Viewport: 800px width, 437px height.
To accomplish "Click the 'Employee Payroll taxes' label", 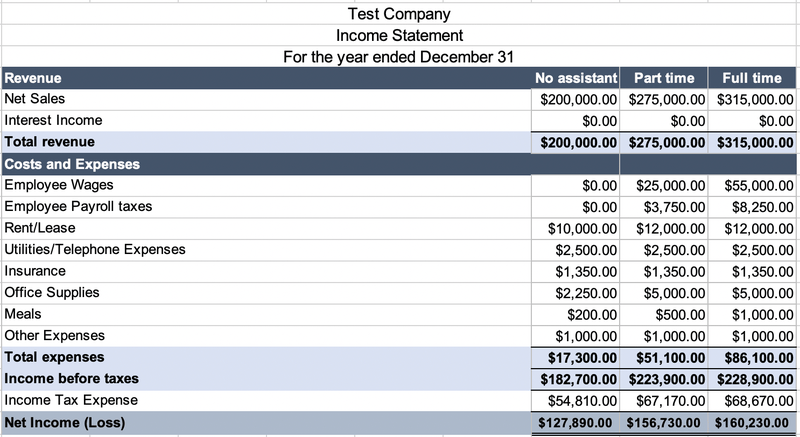I will (266, 207).
